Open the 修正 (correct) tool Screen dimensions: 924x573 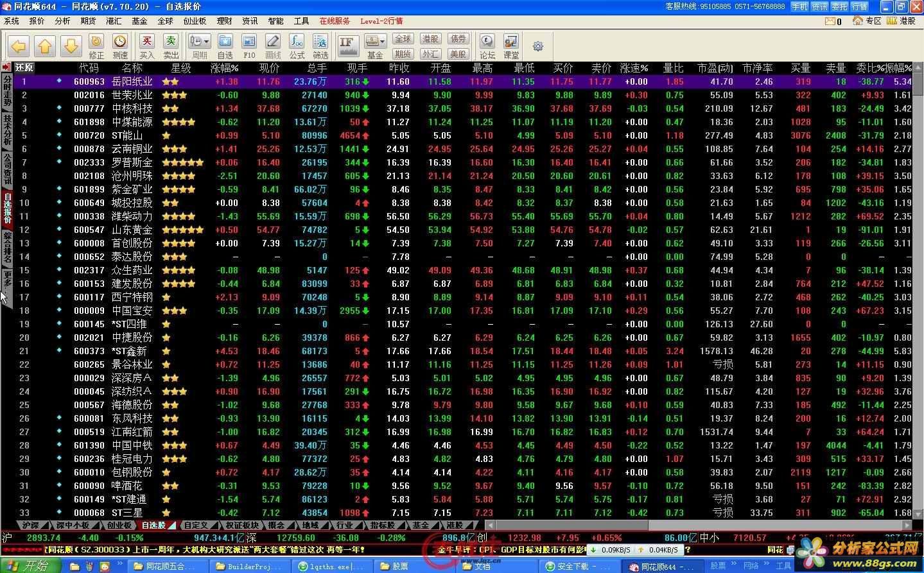(x=96, y=47)
